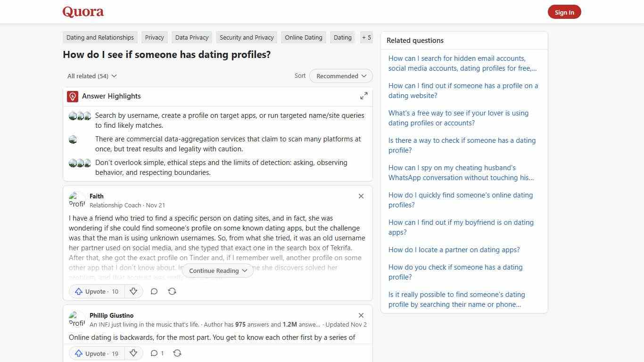Dismiss Faith's answer with the X

coord(361,196)
